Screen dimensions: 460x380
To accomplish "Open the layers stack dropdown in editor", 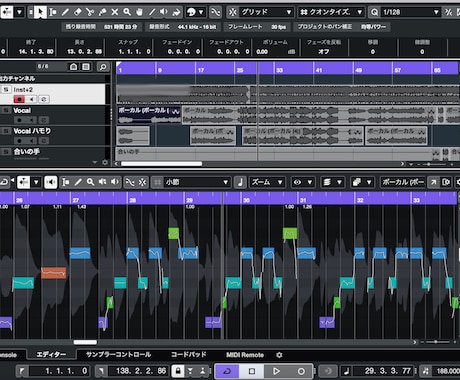I will [x=332, y=182].
